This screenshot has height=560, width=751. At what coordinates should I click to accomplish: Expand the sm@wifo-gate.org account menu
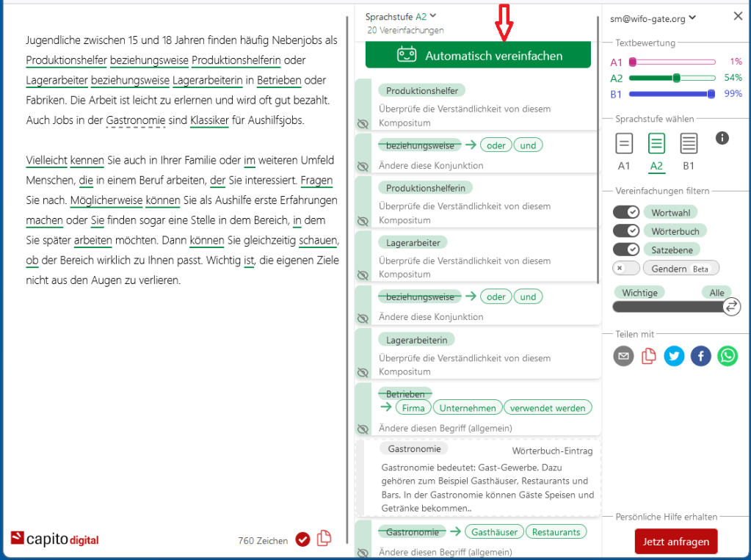coord(653,18)
